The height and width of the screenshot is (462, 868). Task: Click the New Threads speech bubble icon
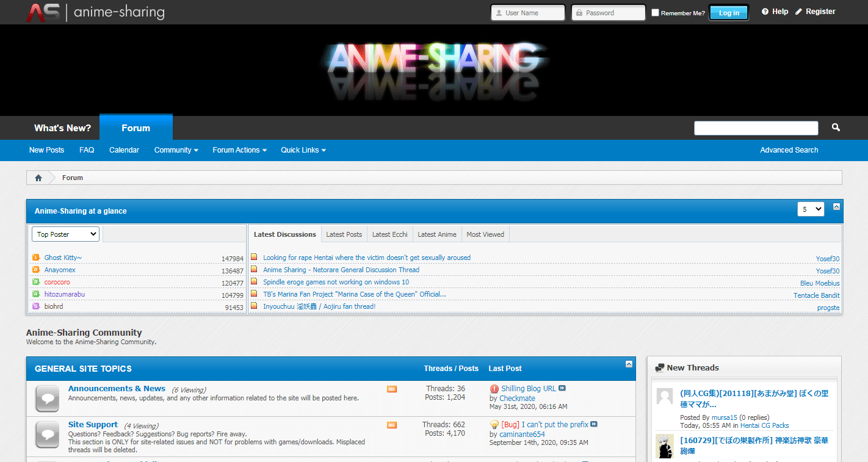pos(659,368)
